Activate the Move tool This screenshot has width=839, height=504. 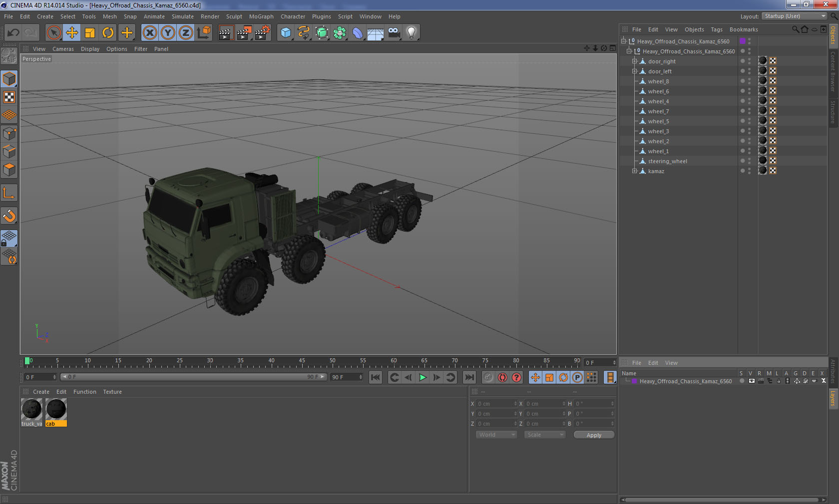coord(72,33)
